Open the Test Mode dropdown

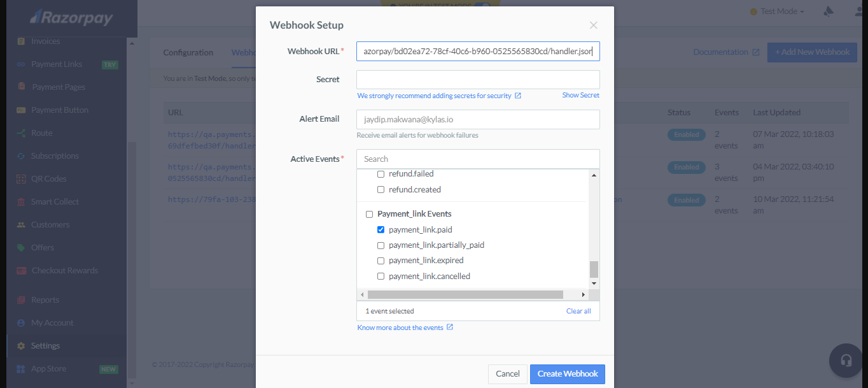[x=777, y=11]
